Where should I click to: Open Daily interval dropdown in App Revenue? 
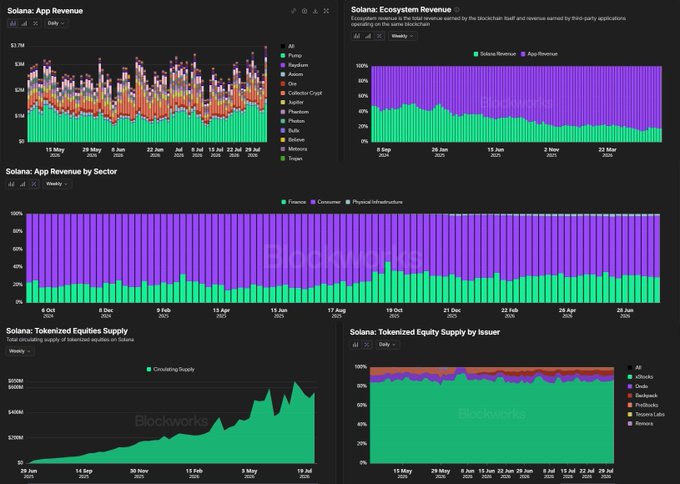coord(56,23)
